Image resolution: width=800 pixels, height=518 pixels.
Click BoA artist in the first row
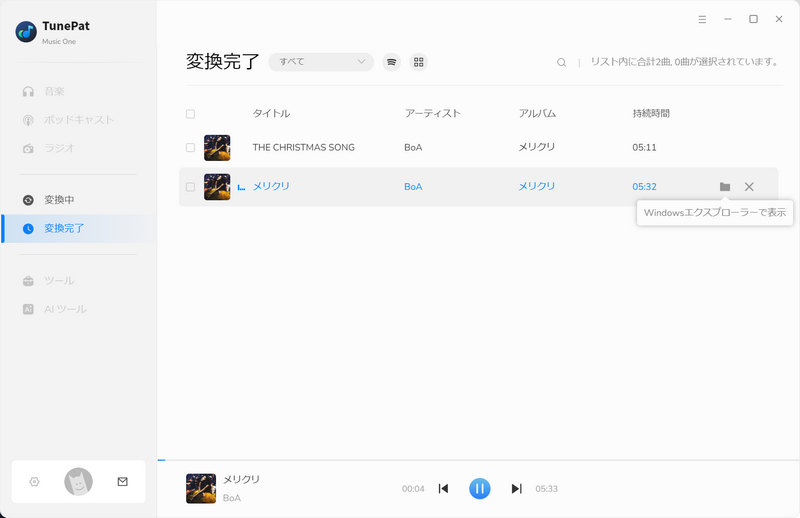coord(413,147)
